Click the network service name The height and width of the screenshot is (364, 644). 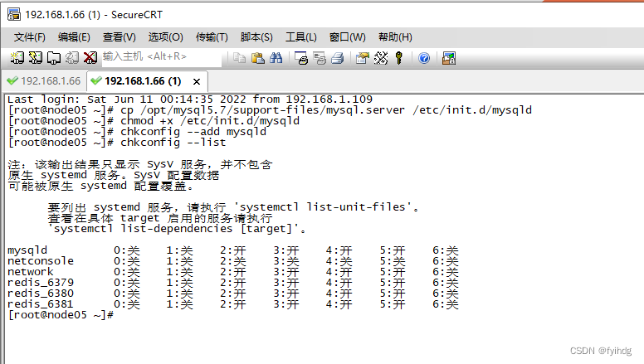pyautogui.click(x=31, y=272)
